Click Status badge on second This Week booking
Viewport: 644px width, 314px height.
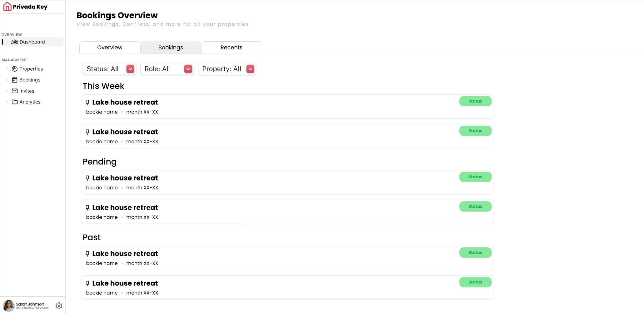coord(475,131)
